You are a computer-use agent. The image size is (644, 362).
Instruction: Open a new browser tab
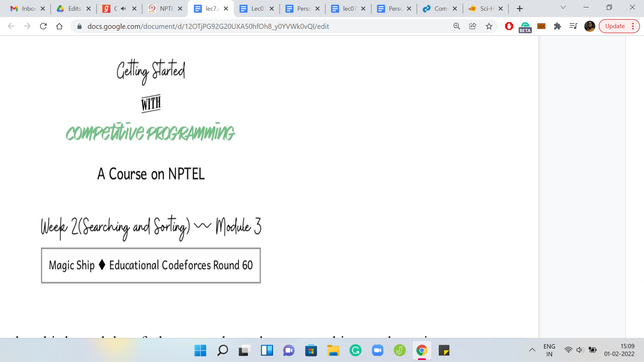click(x=520, y=9)
